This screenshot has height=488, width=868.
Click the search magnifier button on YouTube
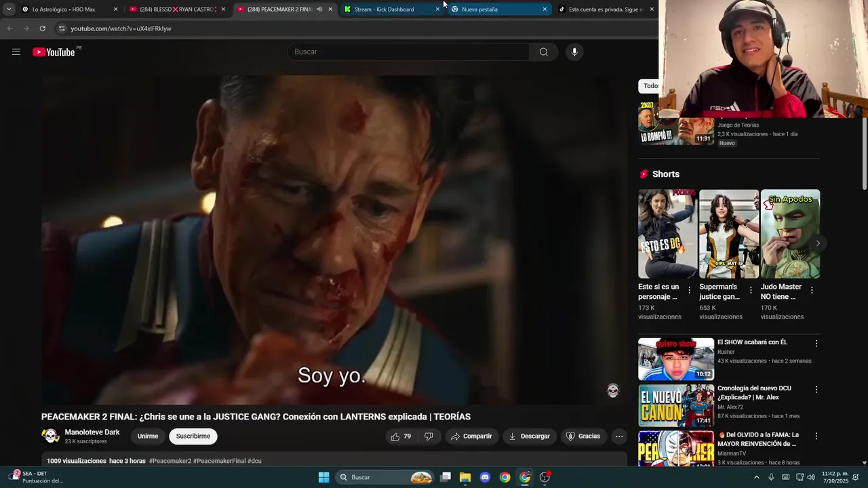coord(543,52)
